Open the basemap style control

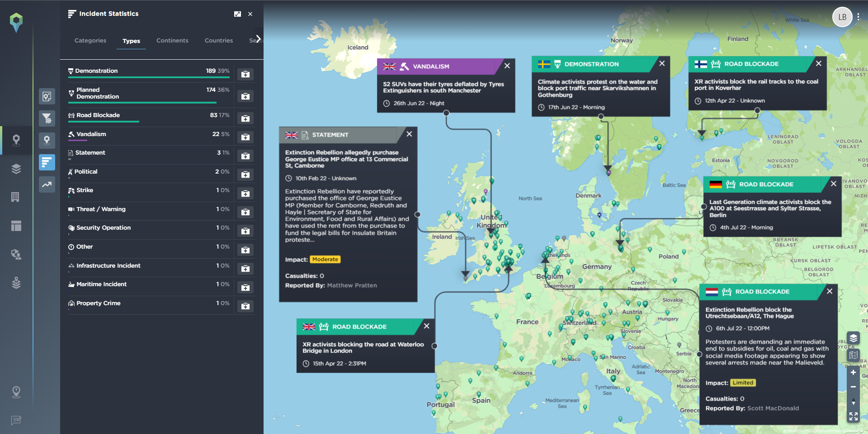(854, 355)
